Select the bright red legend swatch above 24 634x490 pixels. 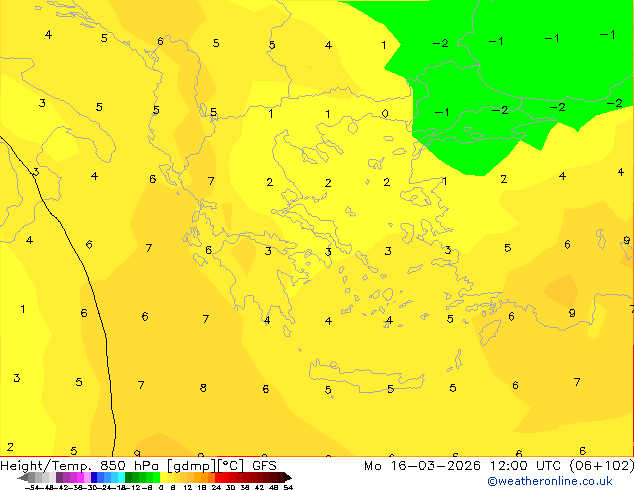(x=218, y=478)
